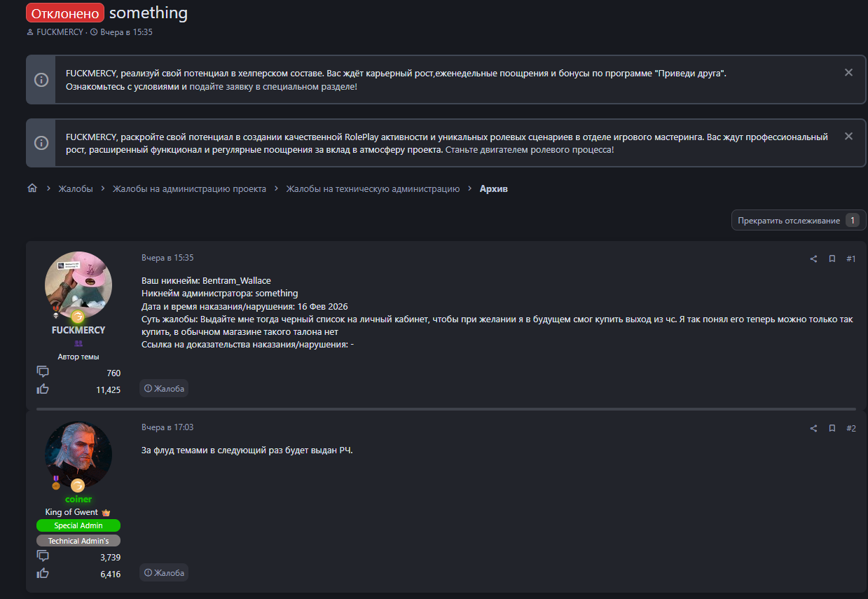The height and width of the screenshot is (599, 868).
Task: Open coiner's profile avatar
Action: (78, 454)
